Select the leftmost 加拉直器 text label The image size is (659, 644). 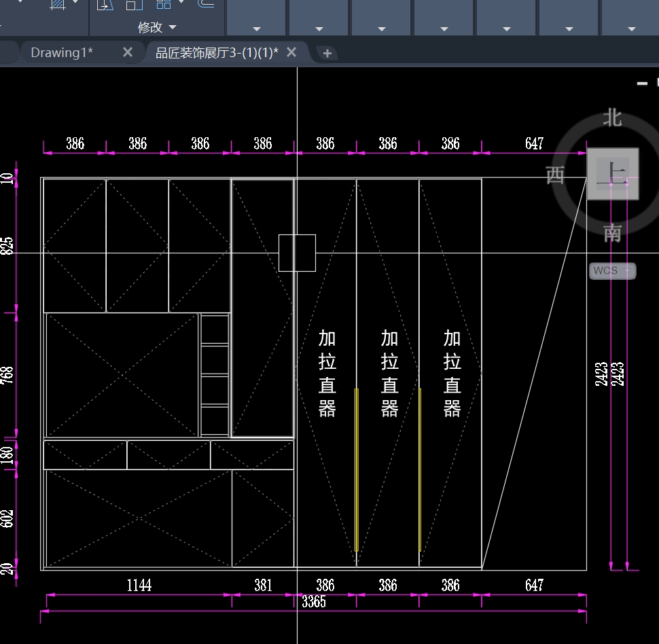327,373
